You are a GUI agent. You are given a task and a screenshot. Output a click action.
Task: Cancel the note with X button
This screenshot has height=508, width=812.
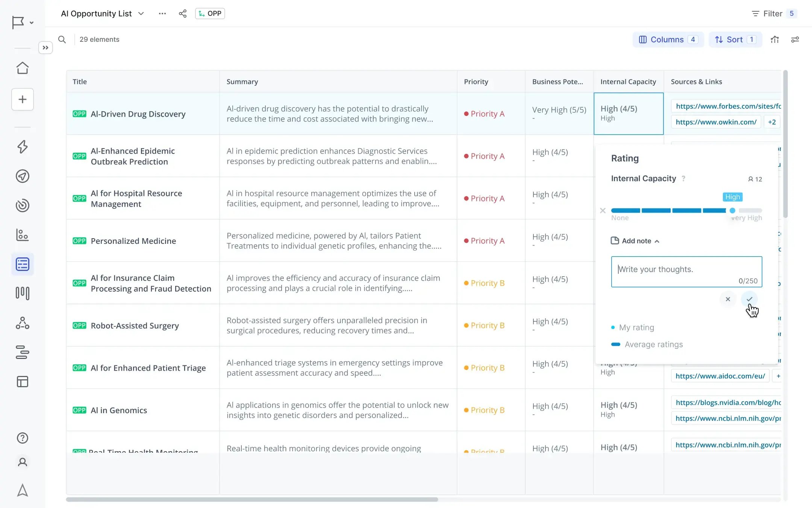point(728,299)
